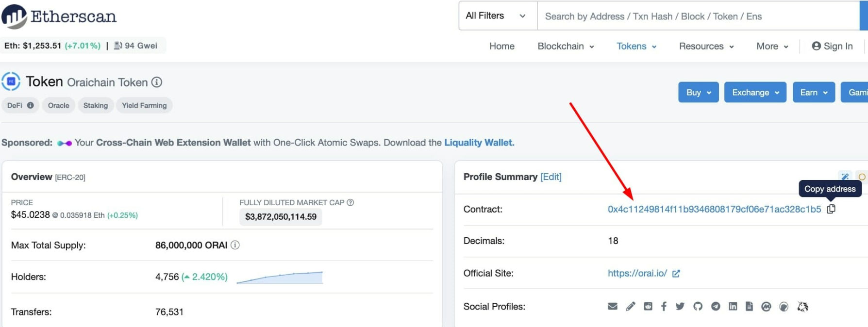
Task: Click the gas pump icon
Action: [x=118, y=46]
